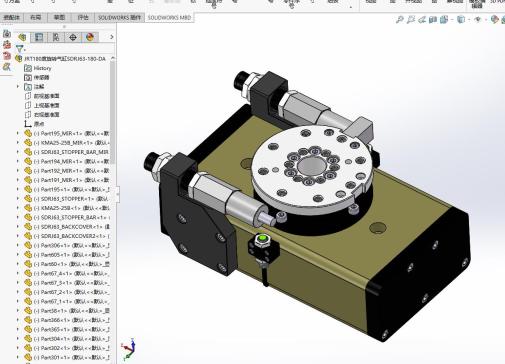505x364 pixels.
Task: Select Part67_1<1> in the tree
Action: [x=71, y=301]
